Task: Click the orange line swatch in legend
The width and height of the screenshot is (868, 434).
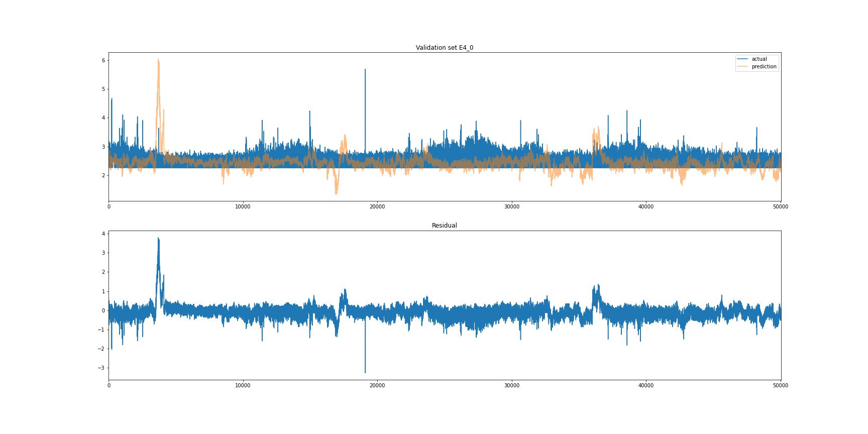Action: tap(742, 67)
